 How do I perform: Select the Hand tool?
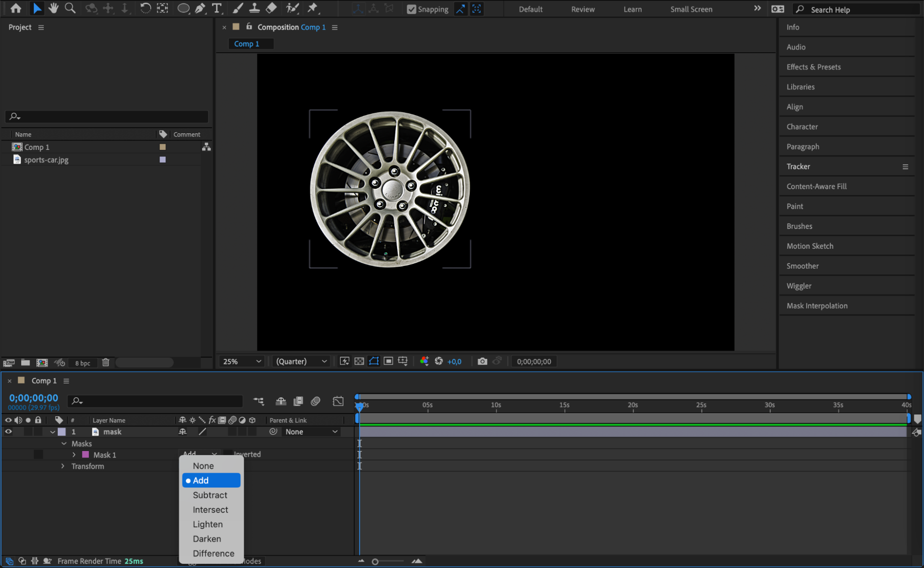54,8
